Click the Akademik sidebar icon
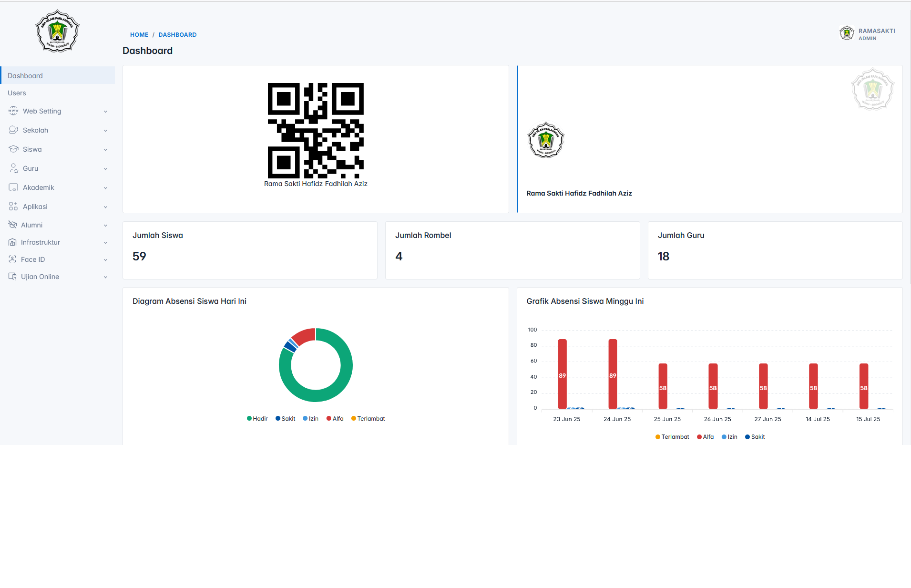 pyautogui.click(x=13, y=187)
